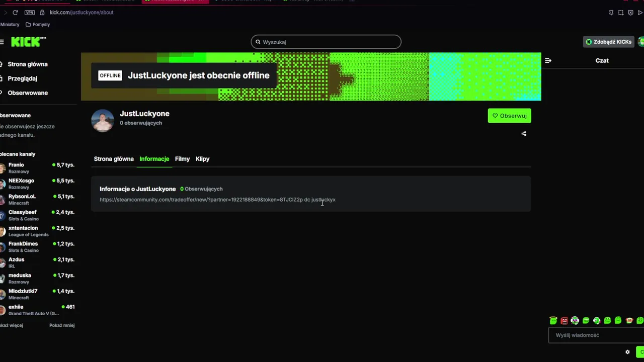Focus the Wyszukaj search field
This screenshot has width=644, height=362.
[x=326, y=42]
